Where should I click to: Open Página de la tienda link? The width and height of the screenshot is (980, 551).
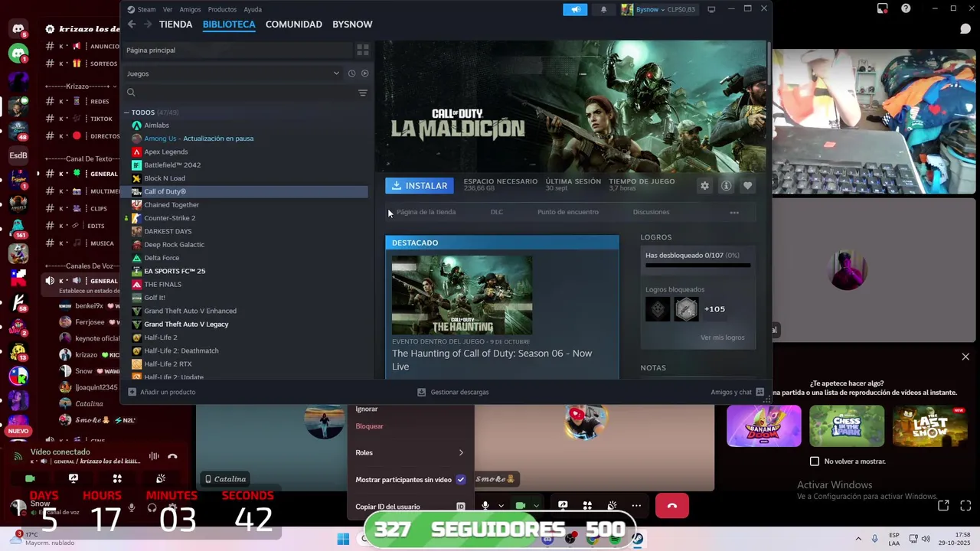coord(426,212)
